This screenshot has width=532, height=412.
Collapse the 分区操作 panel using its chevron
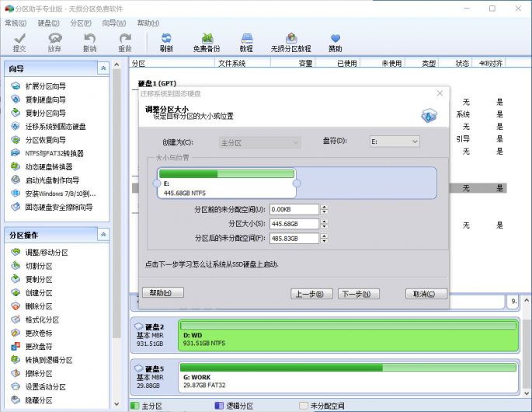tap(103, 234)
